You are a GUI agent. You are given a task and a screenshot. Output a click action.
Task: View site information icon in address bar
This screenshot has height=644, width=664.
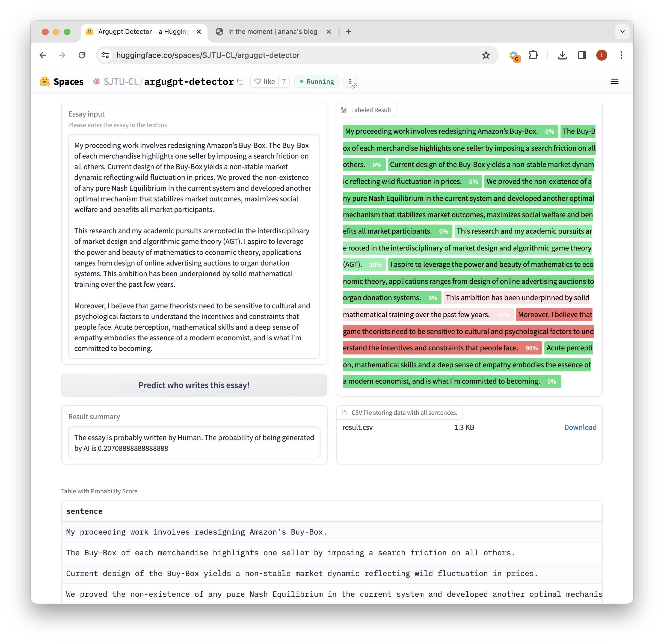(x=106, y=55)
